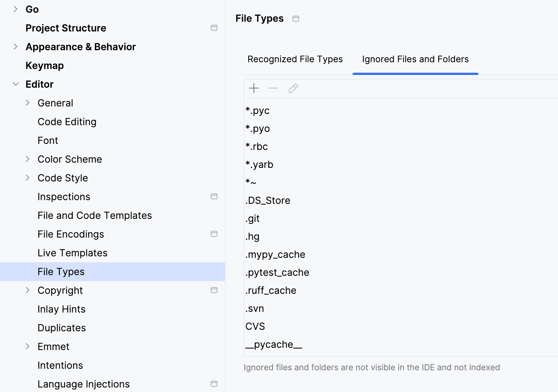558x392 pixels.
Task: Add a new ignored file pattern
Action: [254, 88]
